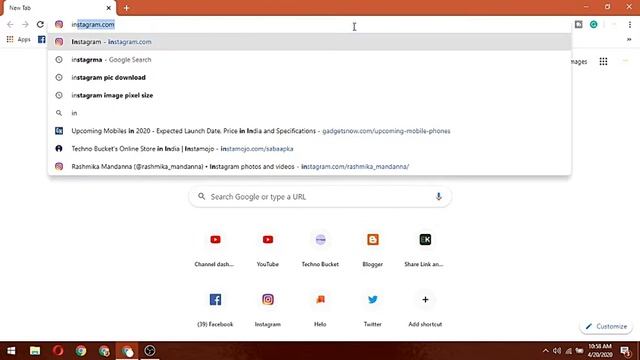Open the Techno Bucket's Online Store Instamojo suggestion
Image resolution: width=640 pixels, height=360 pixels.
coord(309,149)
